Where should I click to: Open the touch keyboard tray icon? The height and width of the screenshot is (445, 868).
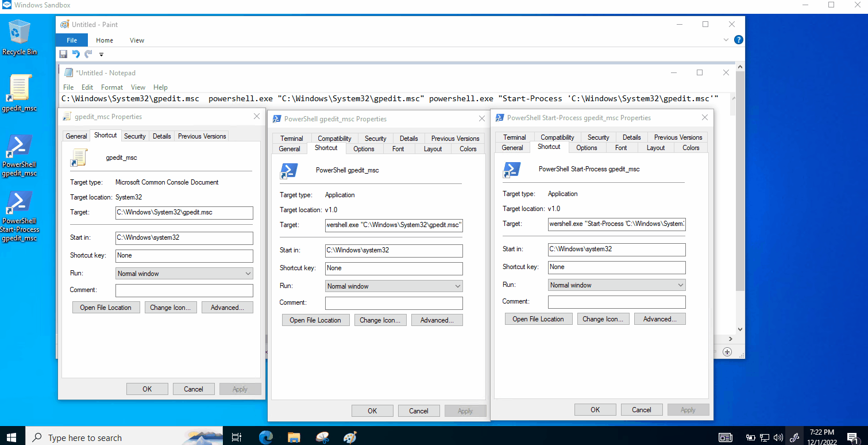pos(726,438)
